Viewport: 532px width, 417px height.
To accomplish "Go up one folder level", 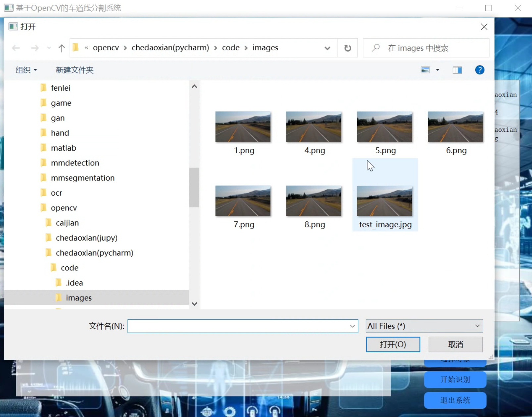I will tap(62, 48).
